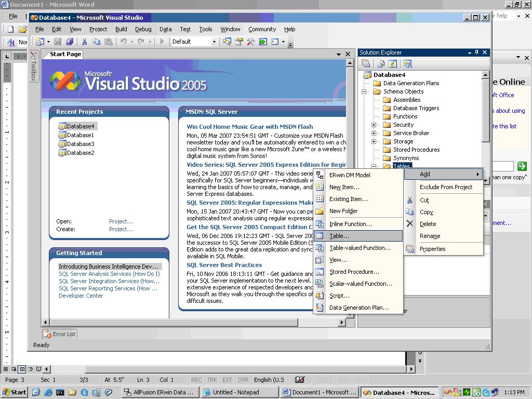This screenshot has height=399, width=532.
Task: Open the Toolbox side tab
Action: (x=34, y=66)
